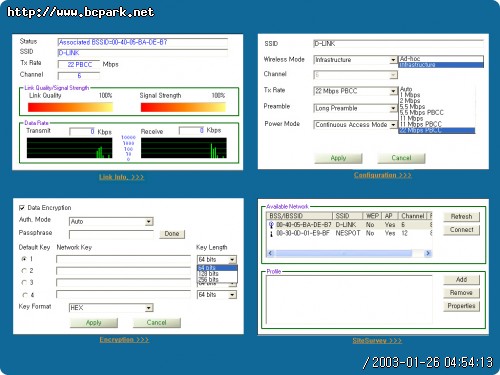This screenshot has height=375, width=500.
Task: Open the Auth. Mode dropdown
Action: [149, 222]
